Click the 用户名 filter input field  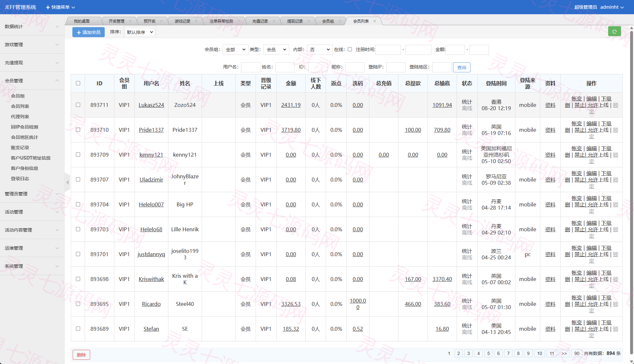pyautogui.click(x=250, y=67)
